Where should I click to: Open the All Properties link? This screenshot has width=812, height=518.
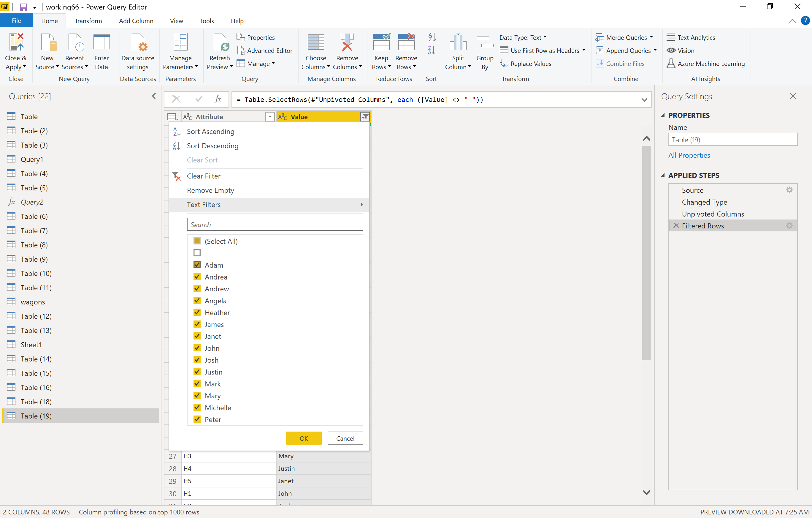coord(689,155)
